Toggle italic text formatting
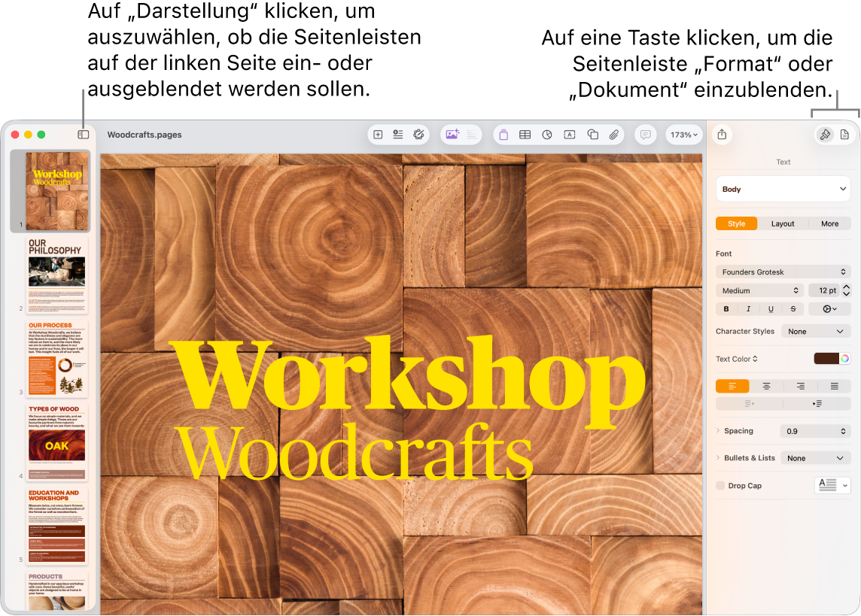 [x=748, y=309]
